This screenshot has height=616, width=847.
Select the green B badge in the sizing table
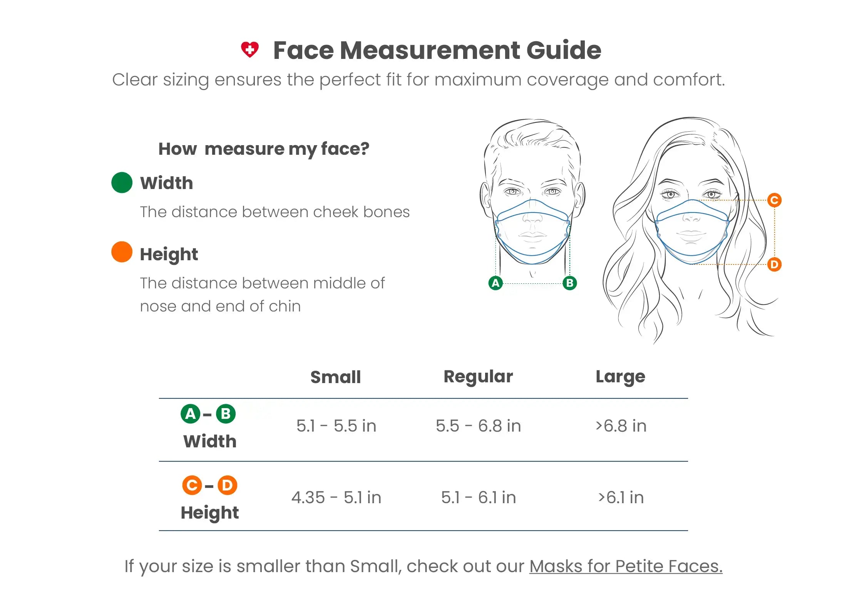tap(226, 414)
